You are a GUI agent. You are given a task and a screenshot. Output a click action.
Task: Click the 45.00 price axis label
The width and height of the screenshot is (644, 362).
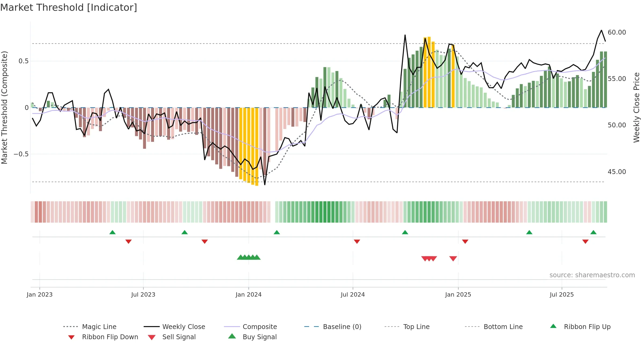[617, 172]
